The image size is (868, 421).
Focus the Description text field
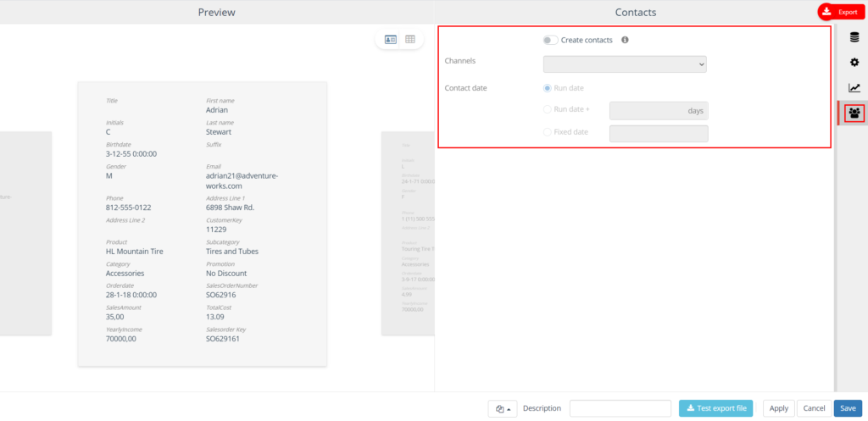[620, 408]
